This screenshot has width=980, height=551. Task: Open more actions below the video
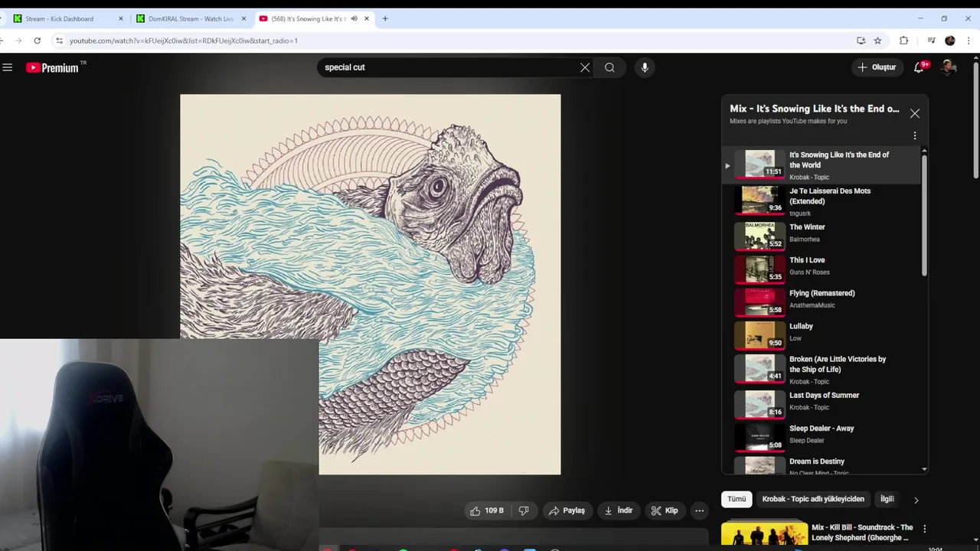point(699,510)
